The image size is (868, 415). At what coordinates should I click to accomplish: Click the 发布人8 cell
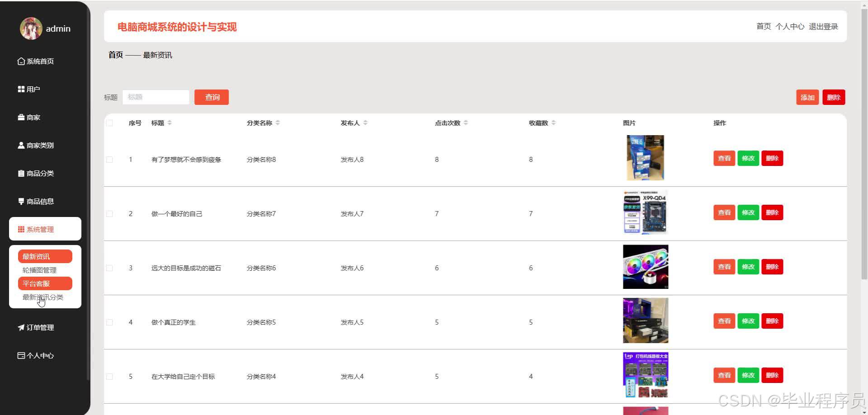pyautogui.click(x=352, y=160)
